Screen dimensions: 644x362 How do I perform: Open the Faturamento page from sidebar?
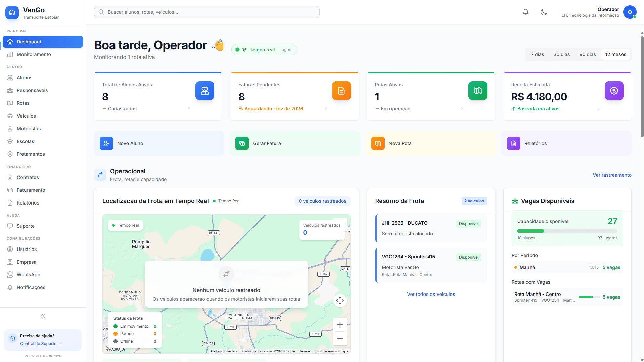[x=31, y=190]
